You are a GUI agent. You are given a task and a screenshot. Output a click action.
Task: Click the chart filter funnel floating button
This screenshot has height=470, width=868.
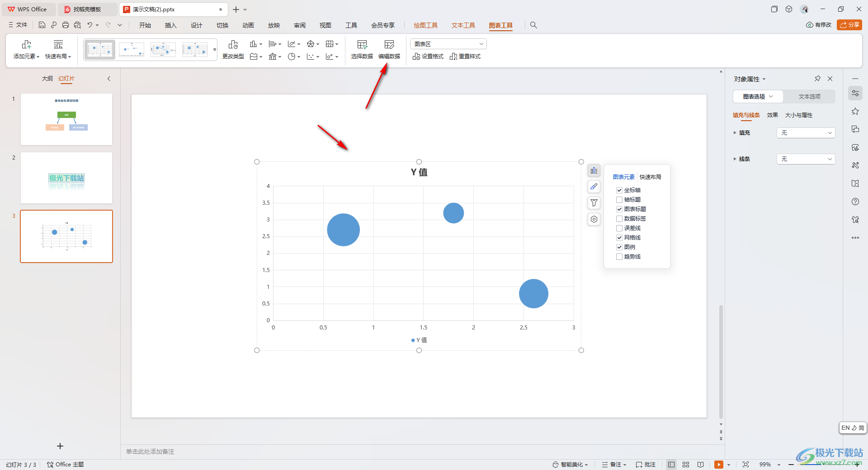tap(594, 203)
